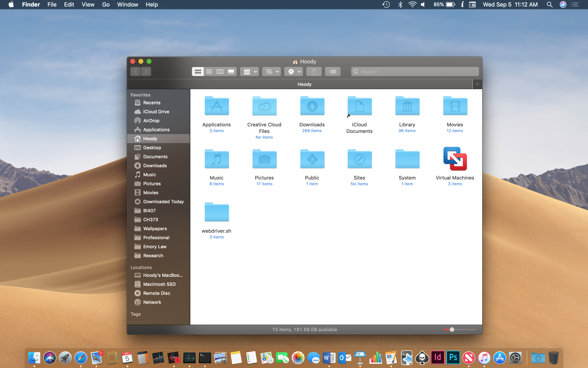This screenshot has width=588, height=368.
Task: Select AirDrop in the sidebar
Action: [x=158, y=121]
